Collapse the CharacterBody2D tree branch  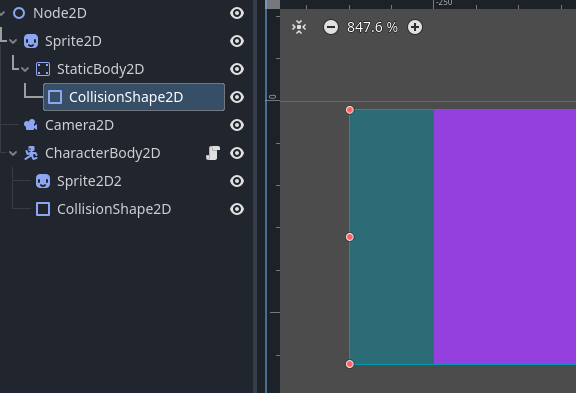pyautogui.click(x=13, y=153)
